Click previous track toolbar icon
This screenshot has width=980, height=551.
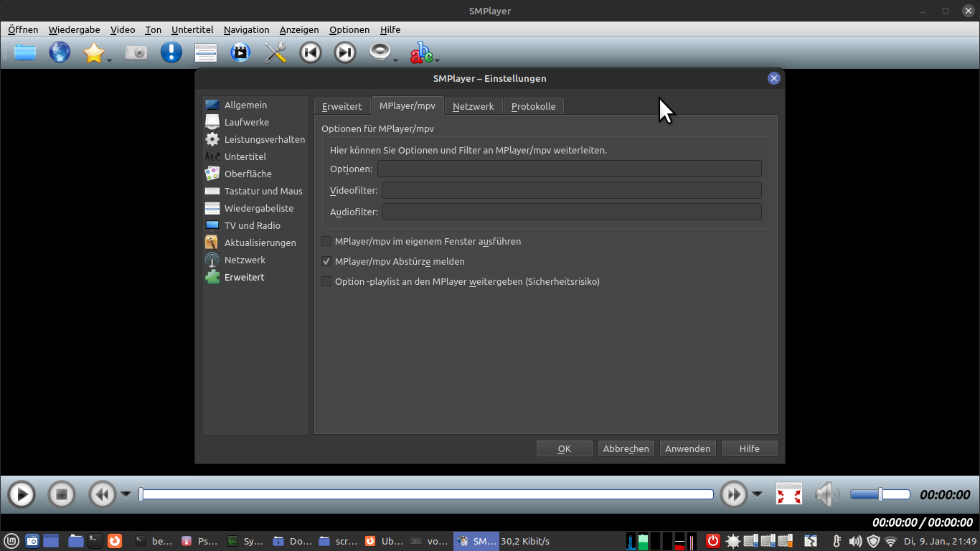pyautogui.click(x=310, y=52)
